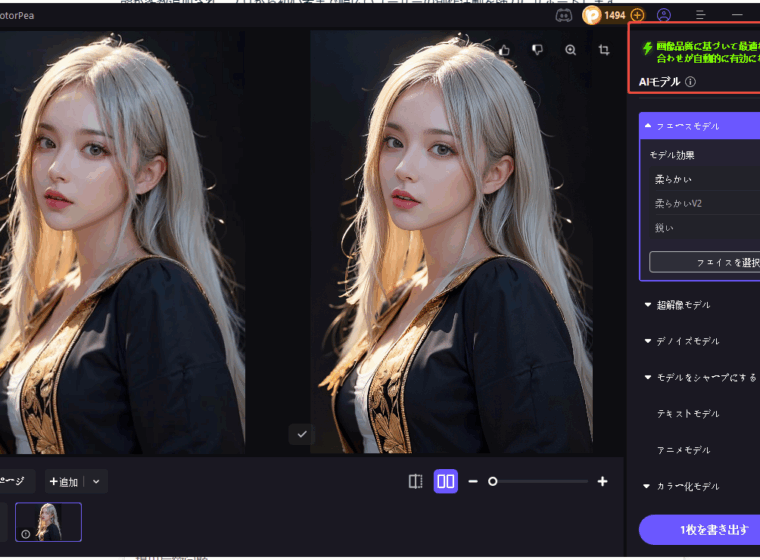
Task: Click the clock icon on the thumbnail
Action: coord(26,534)
